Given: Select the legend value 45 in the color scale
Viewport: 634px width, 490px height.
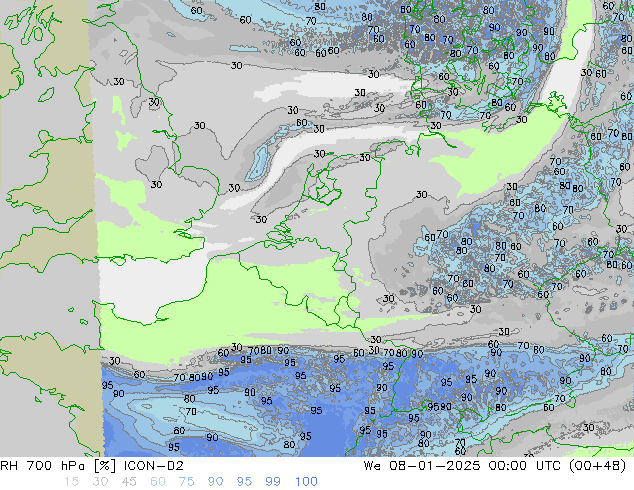Looking at the screenshot, I should click(x=129, y=482).
